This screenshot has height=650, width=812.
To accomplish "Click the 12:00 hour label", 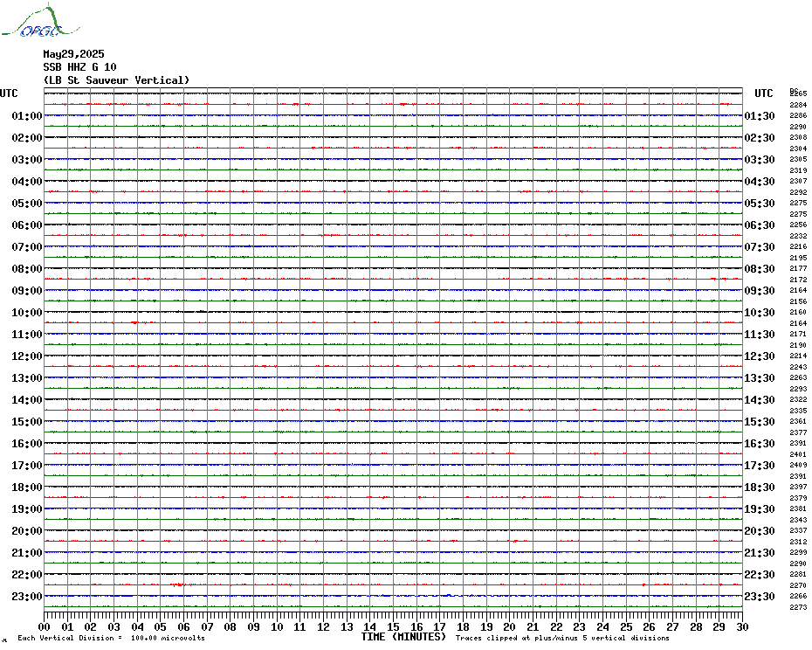I will click(27, 356).
